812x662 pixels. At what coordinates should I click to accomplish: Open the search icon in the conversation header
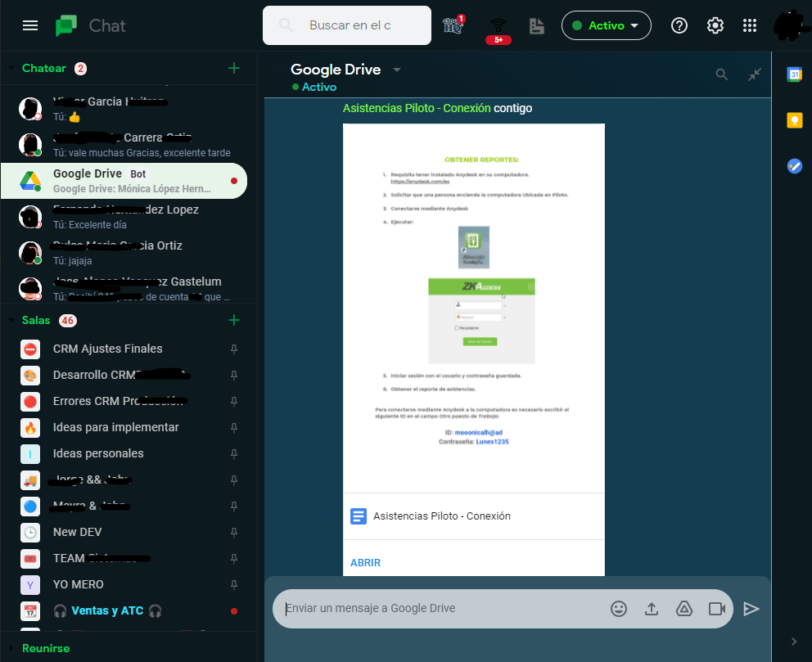[721, 74]
